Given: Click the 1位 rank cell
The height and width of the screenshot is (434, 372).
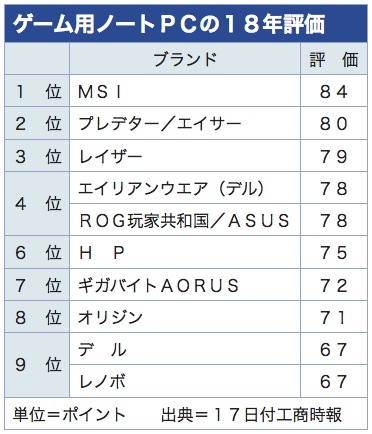Looking at the screenshot, I should (37, 91).
